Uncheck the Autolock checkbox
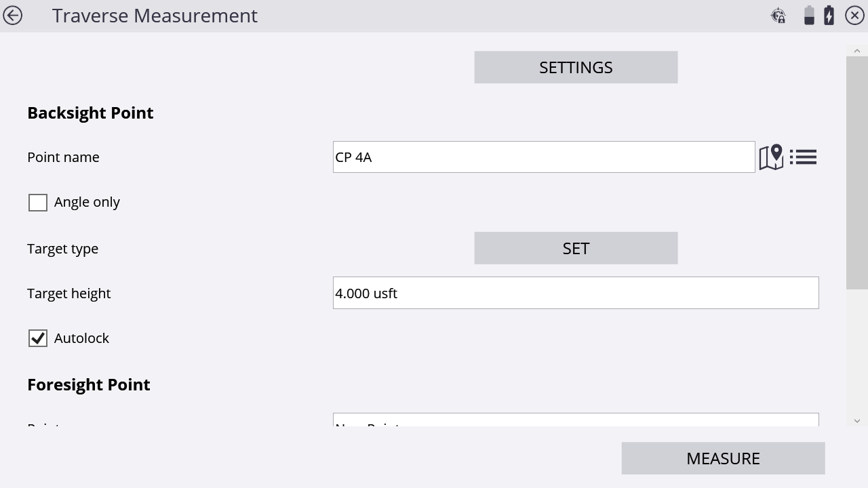The image size is (868, 488). tap(38, 338)
